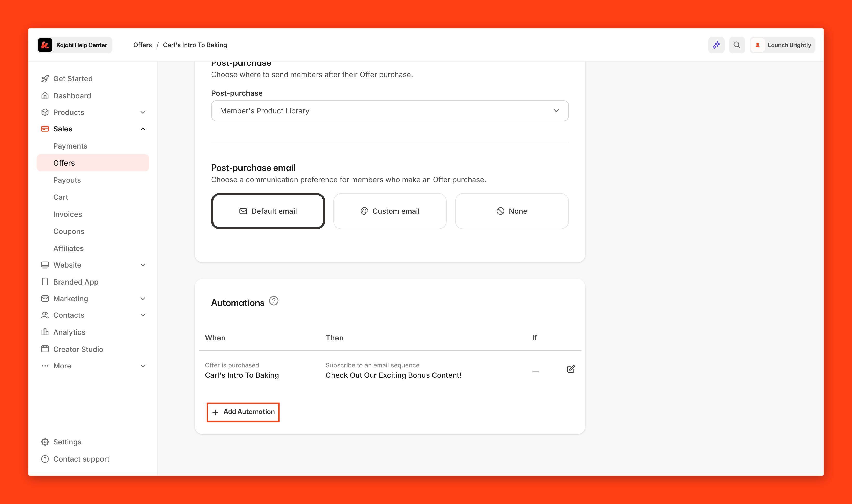Screen dimensions: 852x504
Task: Click the Dashboard home icon
Action: pyautogui.click(x=45, y=96)
